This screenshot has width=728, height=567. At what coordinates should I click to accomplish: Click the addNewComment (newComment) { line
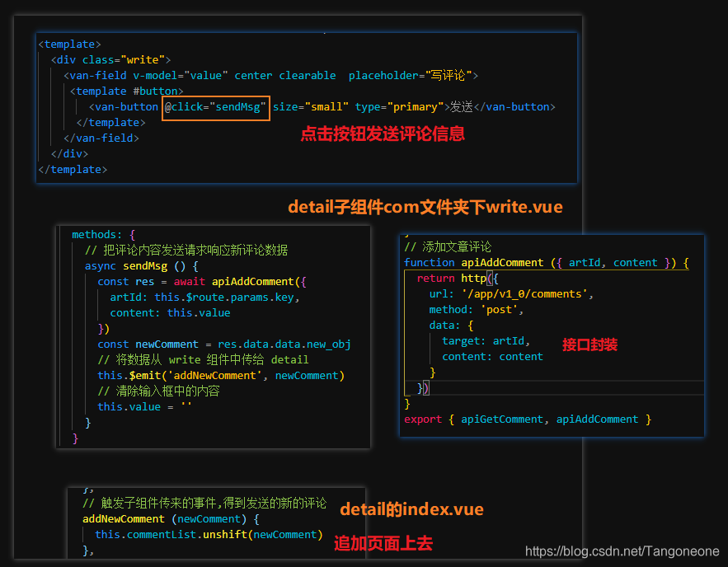pyautogui.click(x=171, y=519)
